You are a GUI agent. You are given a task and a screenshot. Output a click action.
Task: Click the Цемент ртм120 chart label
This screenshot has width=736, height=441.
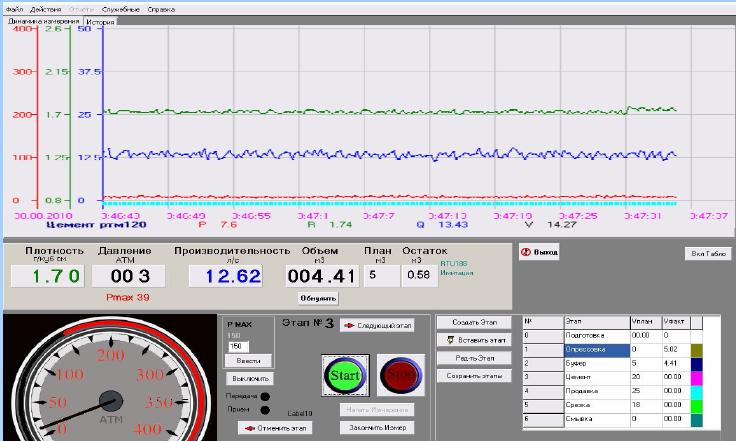tap(96, 225)
